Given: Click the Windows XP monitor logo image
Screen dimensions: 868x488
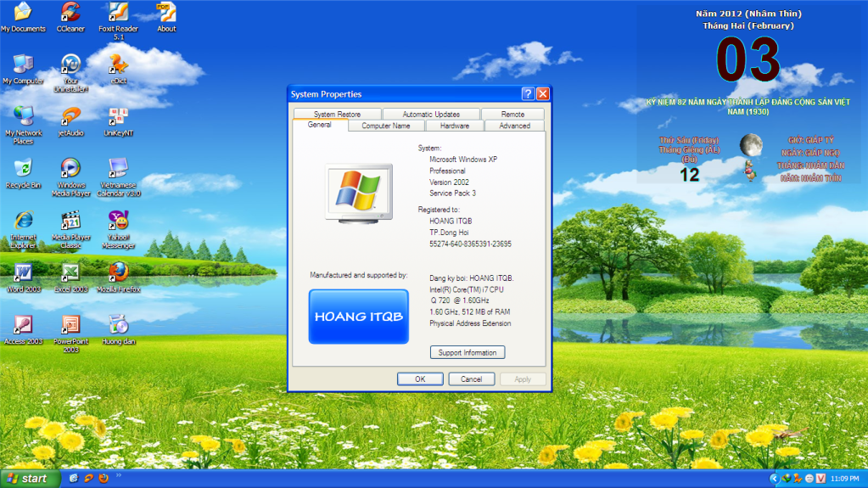Looking at the screenshot, I should click(359, 194).
